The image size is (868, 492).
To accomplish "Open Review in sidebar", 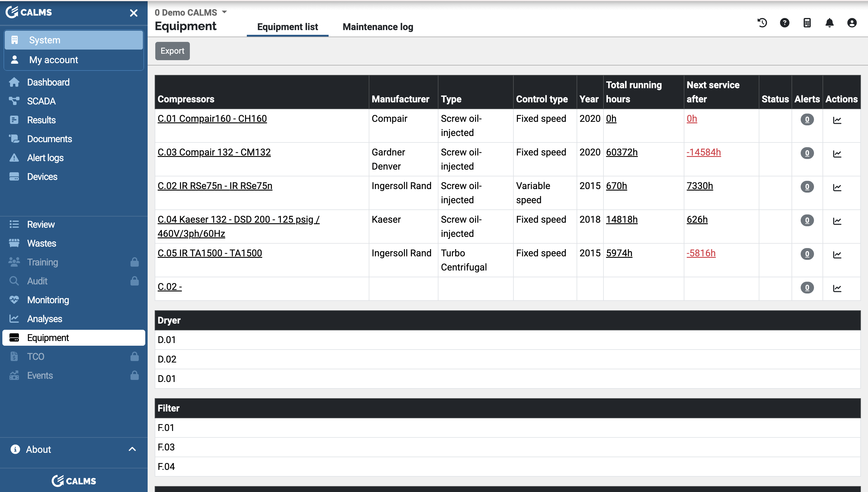I will (74, 224).
